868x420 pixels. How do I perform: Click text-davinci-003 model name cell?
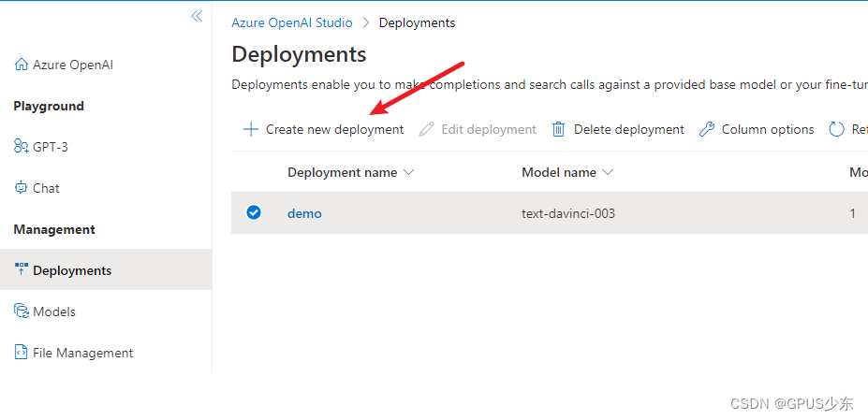click(x=568, y=213)
